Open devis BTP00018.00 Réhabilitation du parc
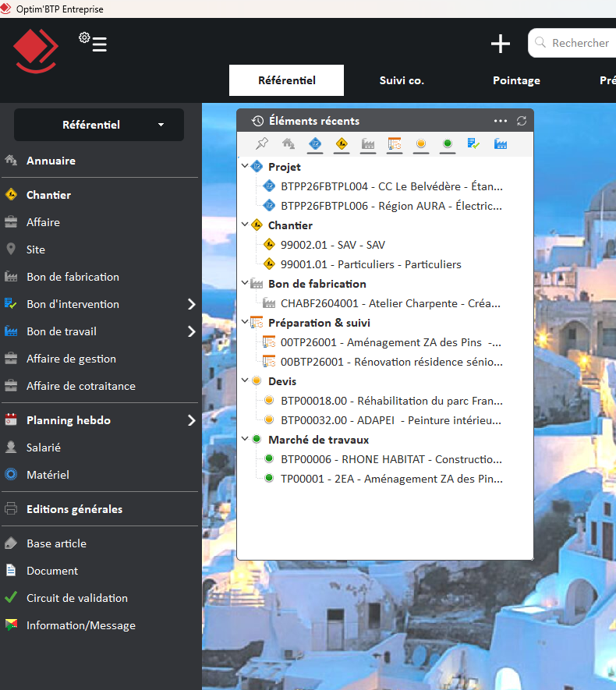The image size is (616, 690). coord(391,401)
